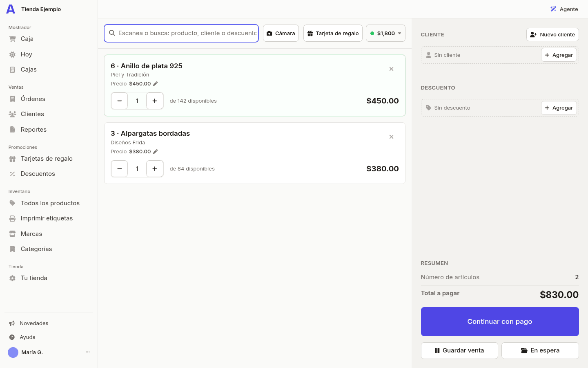Click the Descuentos percent icon
This screenshot has width=588, height=368.
pyautogui.click(x=12, y=174)
